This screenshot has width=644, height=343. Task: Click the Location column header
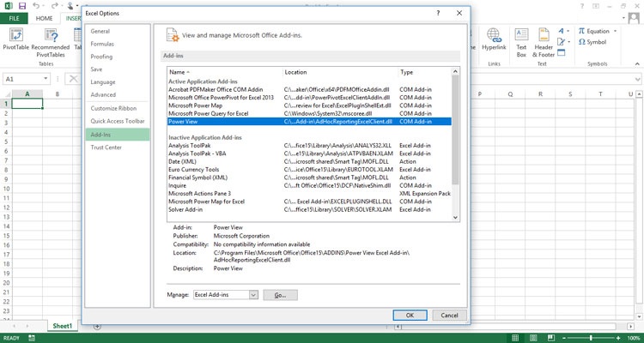tap(341, 72)
